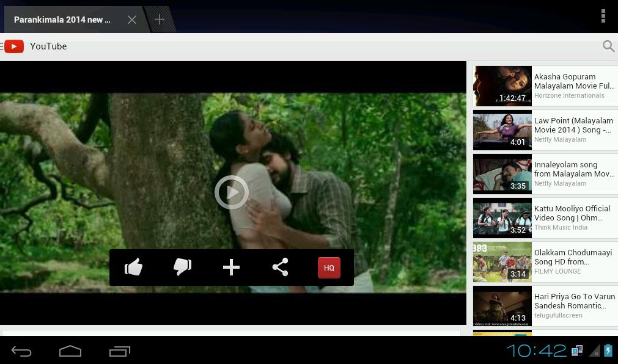This screenshot has height=364, width=618.
Task: Click Horizone Internationals channel name
Action: click(569, 95)
